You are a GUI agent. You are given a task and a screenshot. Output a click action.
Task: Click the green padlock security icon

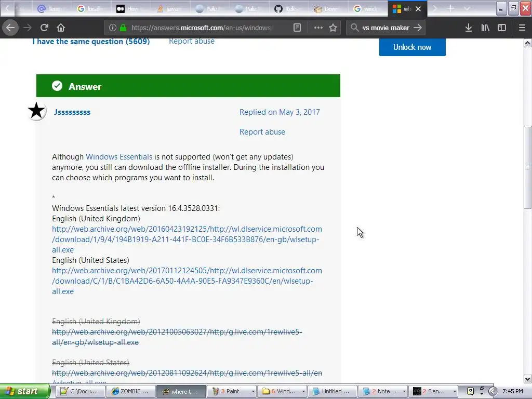(x=123, y=28)
